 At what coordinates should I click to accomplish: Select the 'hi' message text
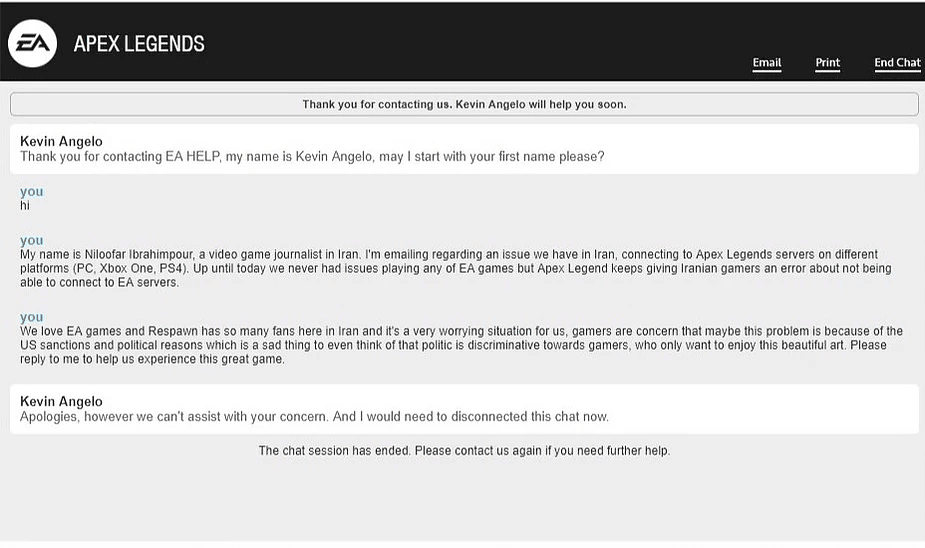(x=25, y=205)
